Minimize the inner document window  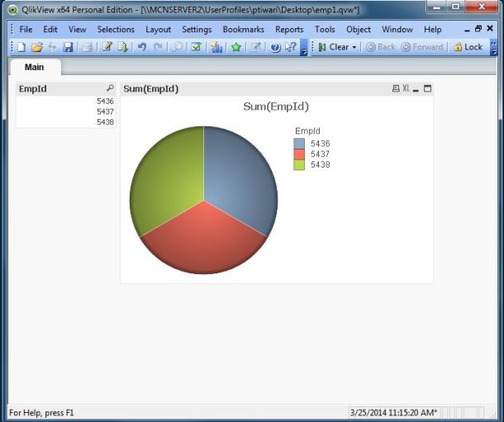point(467,29)
